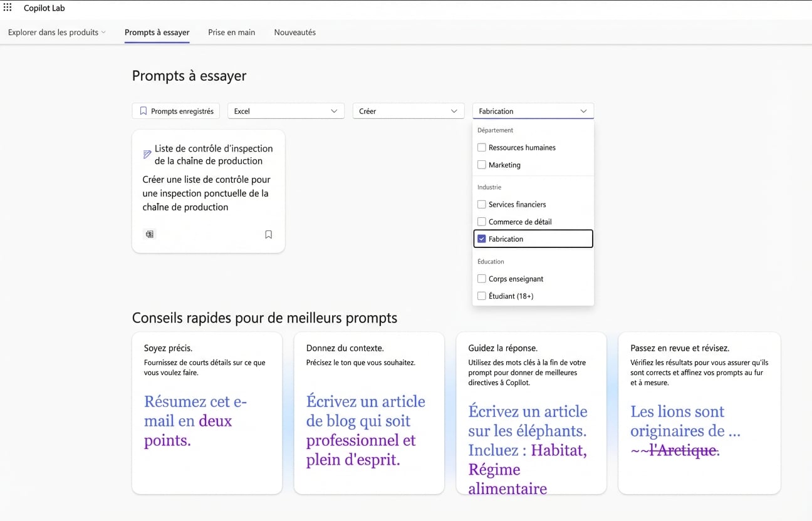Select the Marketing checkbox label
812x521 pixels.
tap(504, 165)
